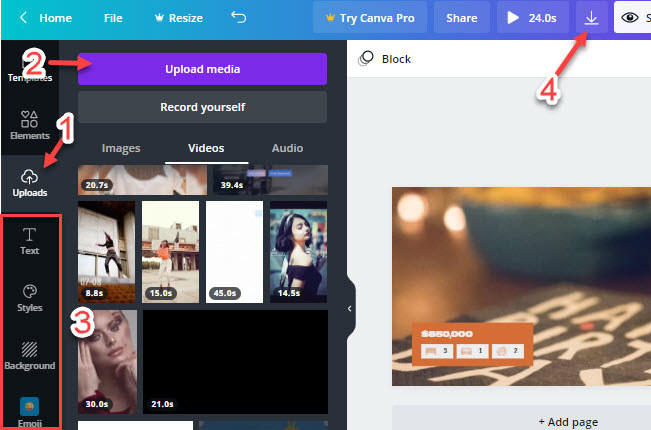Switch to the Audio tab
Viewport: 651px width, 430px height.
pos(287,148)
